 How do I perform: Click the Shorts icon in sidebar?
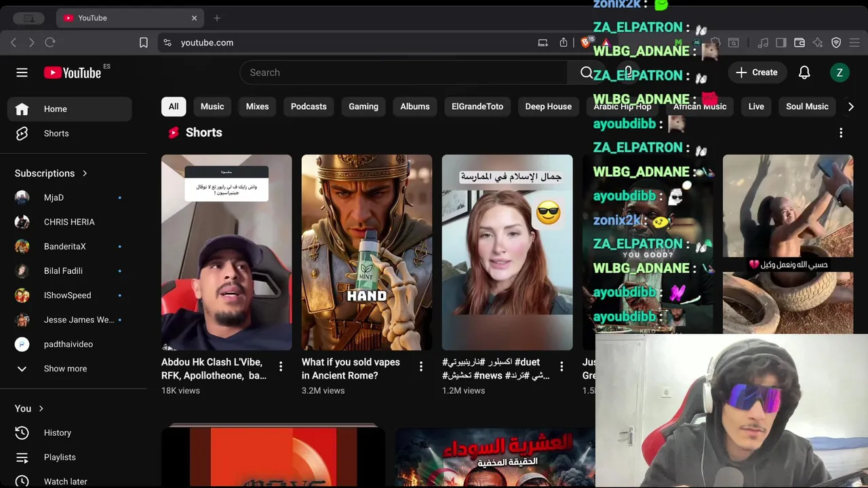pos(22,134)
